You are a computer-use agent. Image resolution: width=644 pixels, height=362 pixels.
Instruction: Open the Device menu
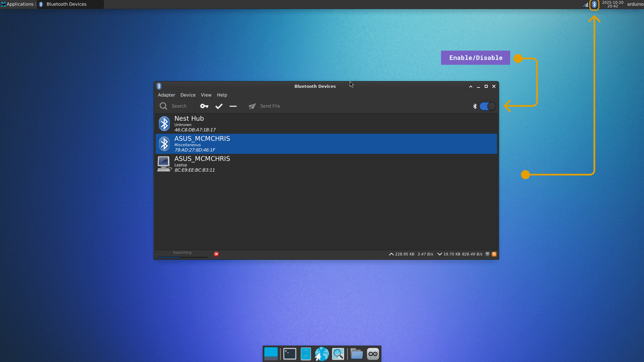tap(188, 95)
